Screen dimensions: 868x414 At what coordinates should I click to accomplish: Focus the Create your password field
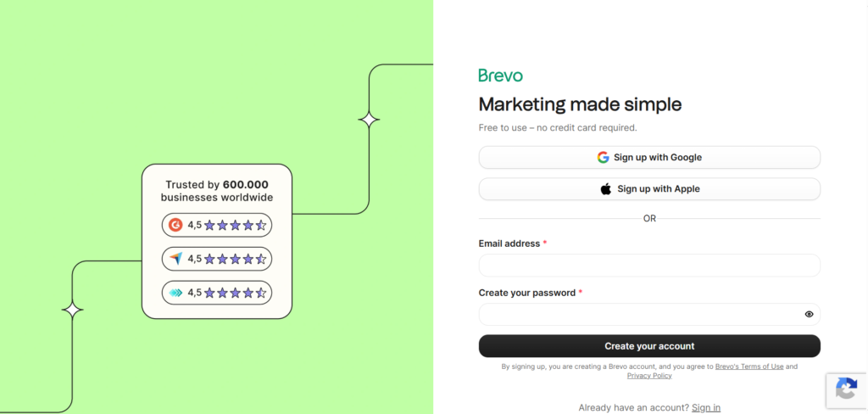[x=640, y=315]
